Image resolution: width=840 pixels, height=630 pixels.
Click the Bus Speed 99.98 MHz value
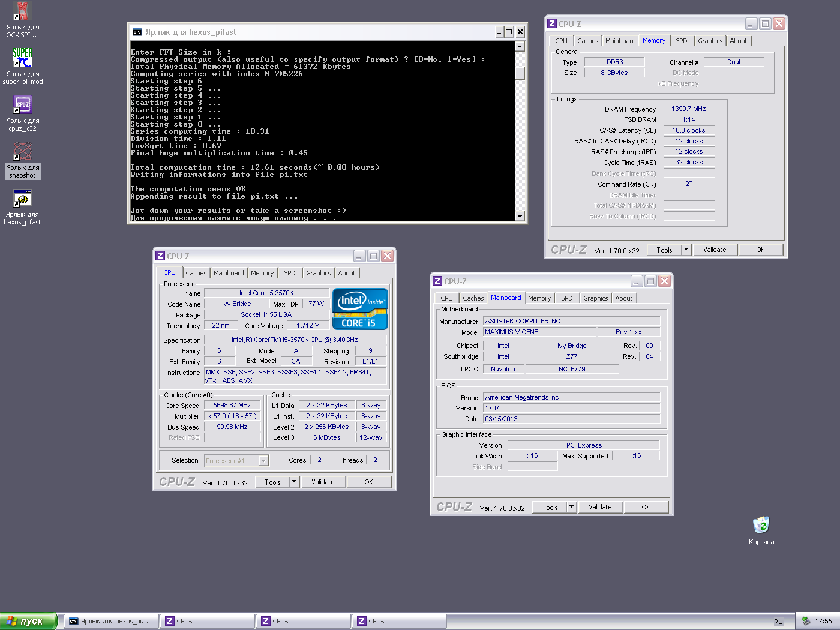click(x=232, y=427)
